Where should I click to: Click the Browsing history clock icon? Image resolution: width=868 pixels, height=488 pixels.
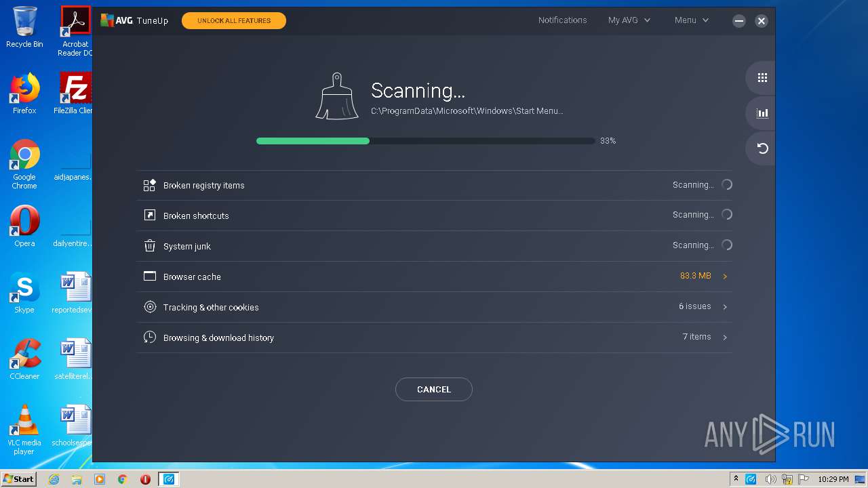(x=150, y=338)
